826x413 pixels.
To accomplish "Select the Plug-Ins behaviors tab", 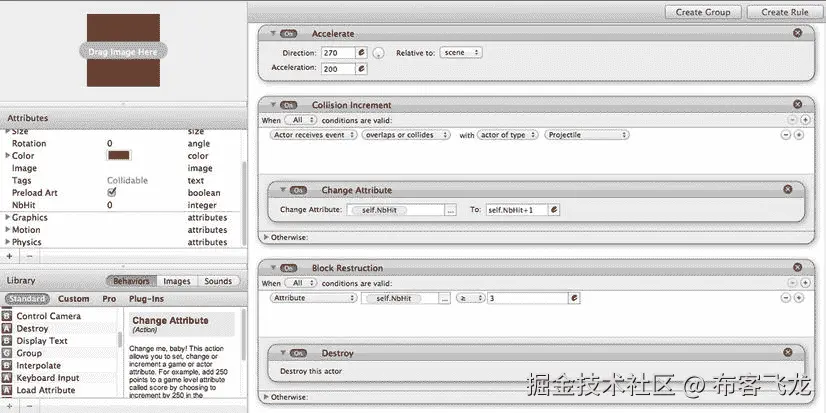I will tap(146, 299).
